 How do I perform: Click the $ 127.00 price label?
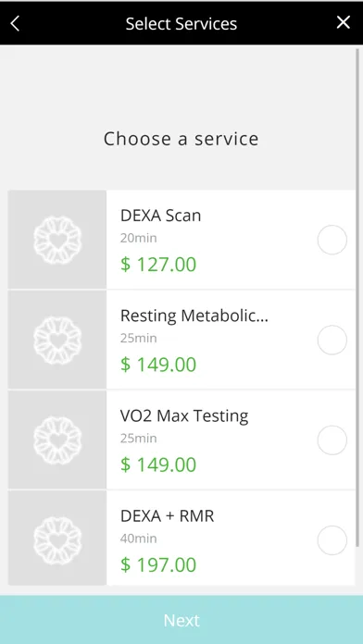158,265
